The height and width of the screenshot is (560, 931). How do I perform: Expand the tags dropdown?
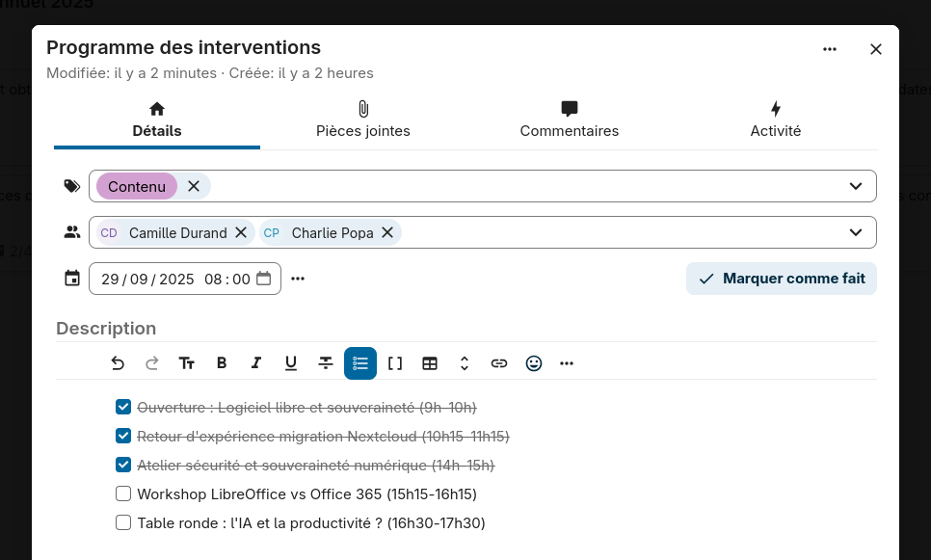(855, 186)
